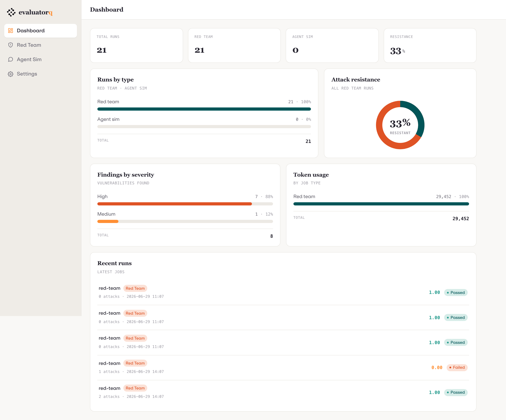This screenshot has width=506, height=420.
Task: Click the Dashboard grid icon in sidebar
Action: (x=11, y=31)
